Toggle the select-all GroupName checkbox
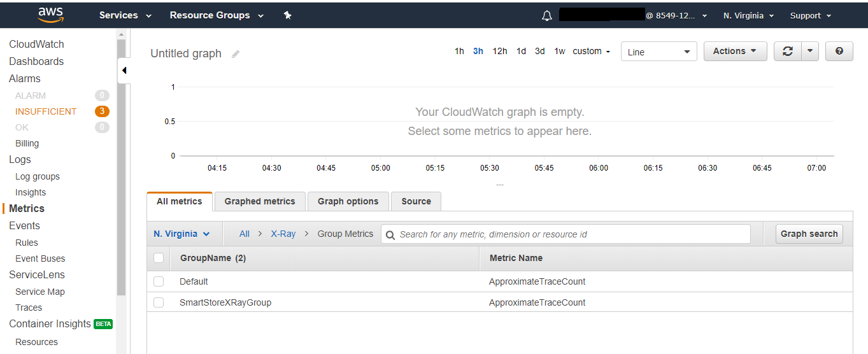The height and width of the screenshot is (354, 868). [x=159, y=258]
